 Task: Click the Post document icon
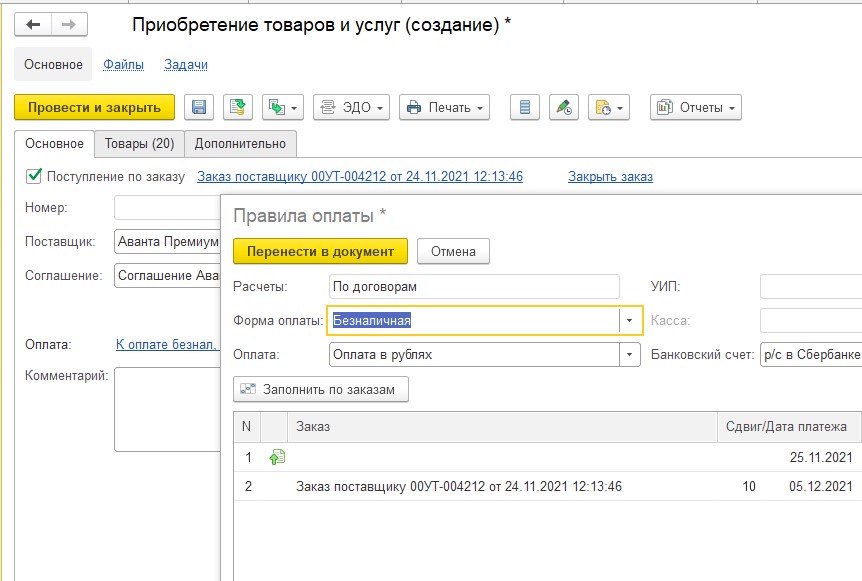(237, 107)
